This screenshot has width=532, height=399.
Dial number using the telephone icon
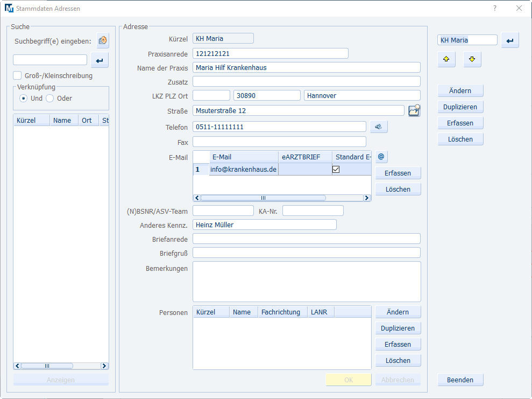(378, 126)
